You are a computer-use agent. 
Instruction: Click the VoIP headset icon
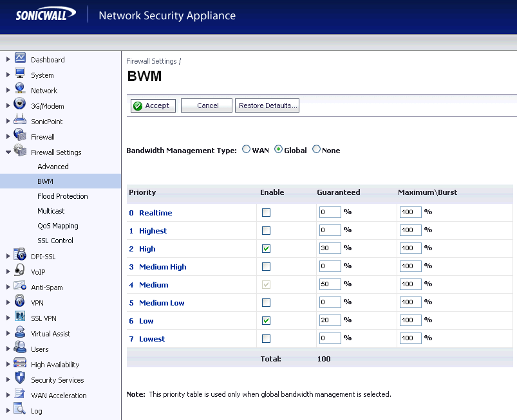pyautogui.click(x=20, y=271)
